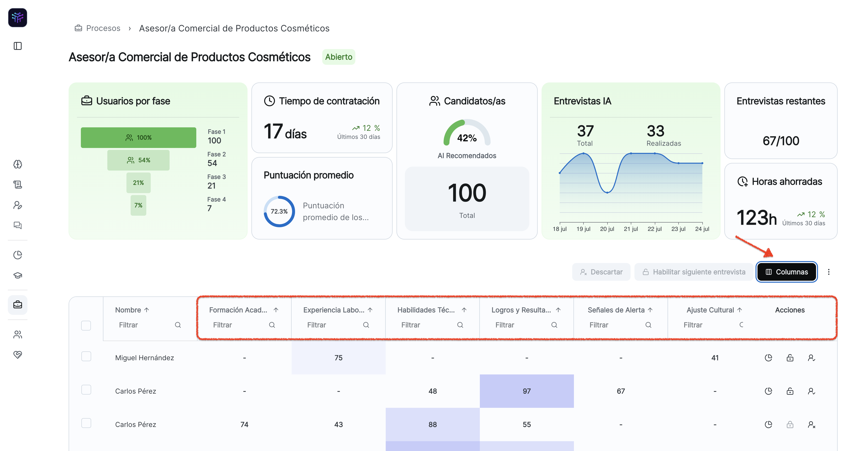
Task: Click pie chart report icon for Miguel Hernández
Action: tap(768, 358)
